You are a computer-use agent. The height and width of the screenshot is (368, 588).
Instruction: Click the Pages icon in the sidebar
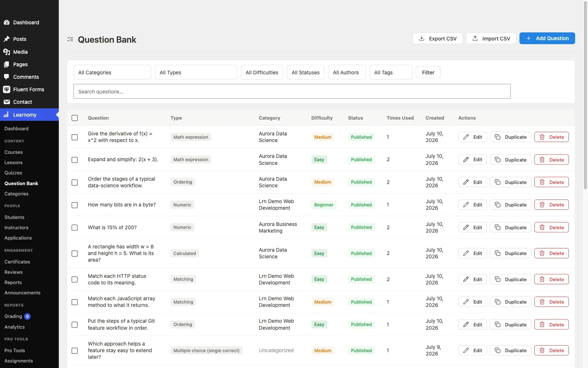pyautogui.click(x=7, y=64)
